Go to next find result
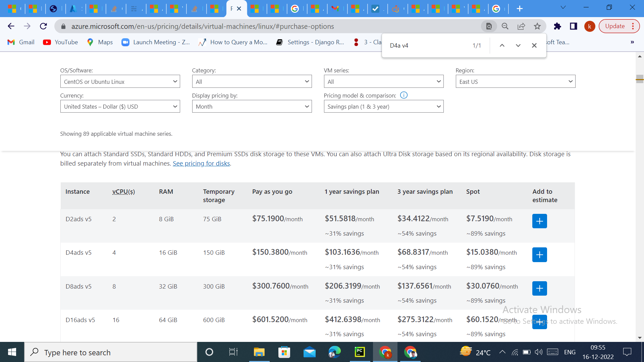Screen dimensions: 644x362 [518, 46]
